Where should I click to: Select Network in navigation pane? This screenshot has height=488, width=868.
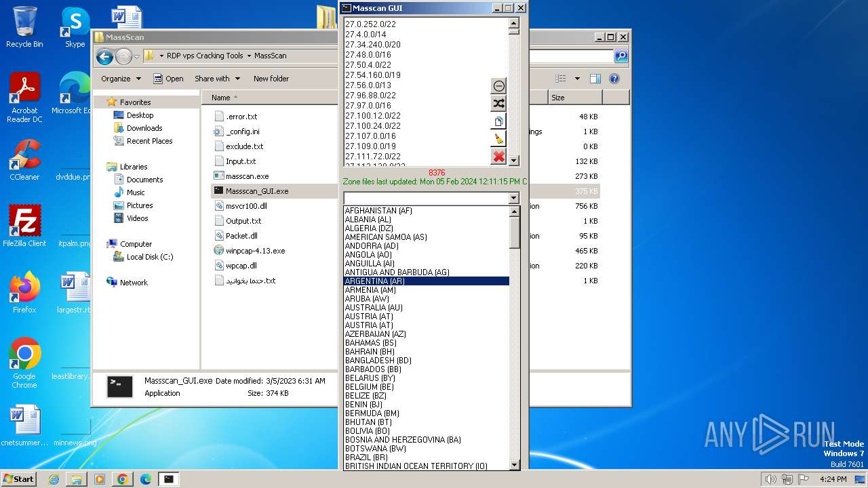[x=134, y=283]
